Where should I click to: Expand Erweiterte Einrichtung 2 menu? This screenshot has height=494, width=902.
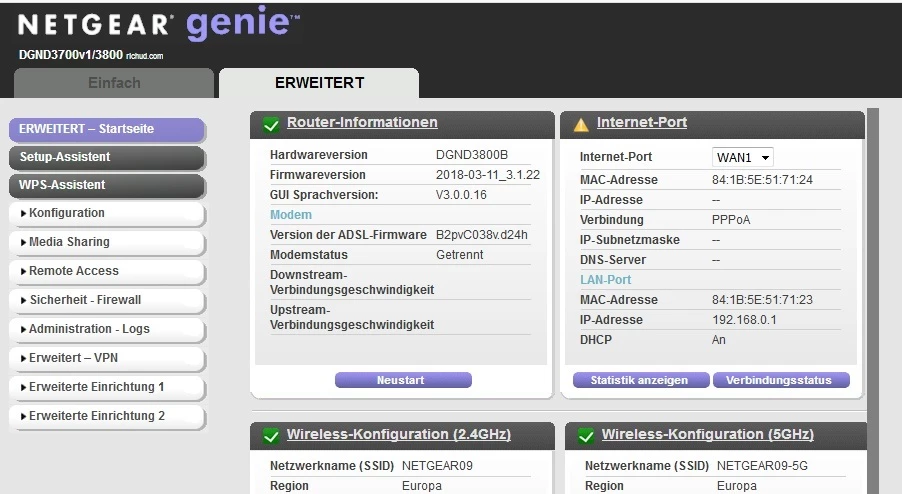tap(107, 416)
